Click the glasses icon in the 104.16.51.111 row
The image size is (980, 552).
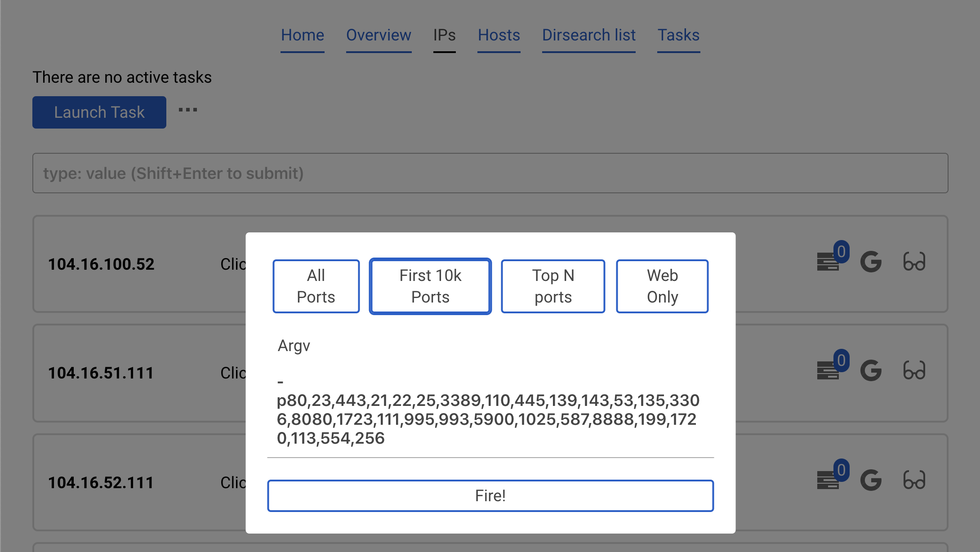pyautogui.click(x=914, y=371)
